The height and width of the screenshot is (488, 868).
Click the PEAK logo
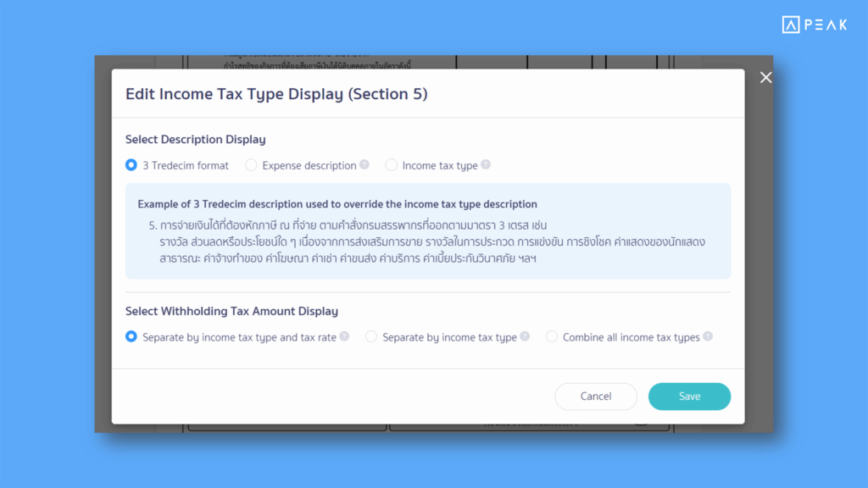(x=814, y=25)
